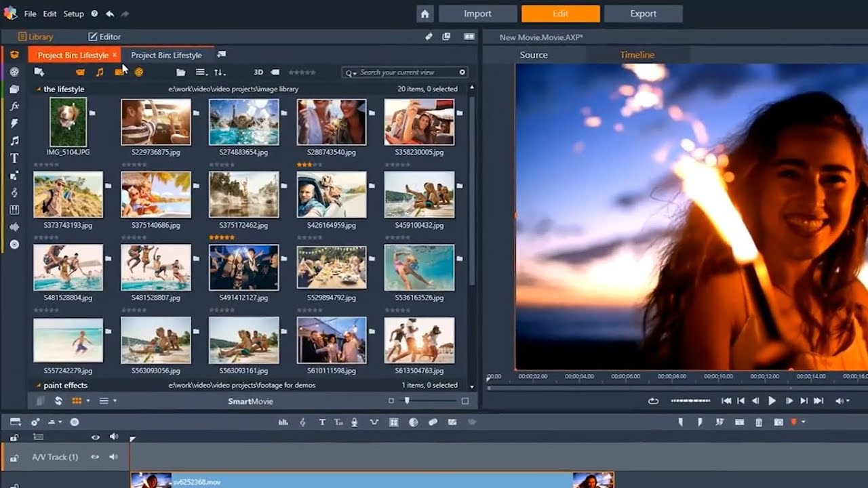Click the import-to-bin icon in library toolbar

(x=39, y=72)
